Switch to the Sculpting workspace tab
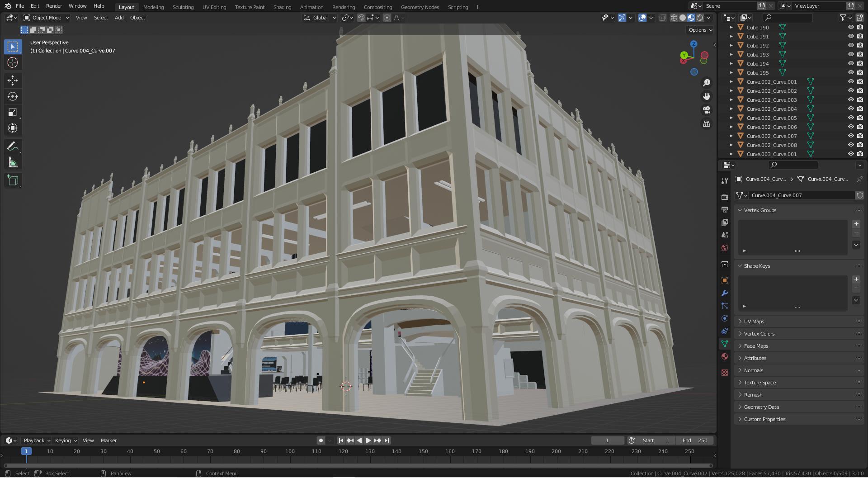The width and height of the screenshot is (868, 478). click(183, 7)
